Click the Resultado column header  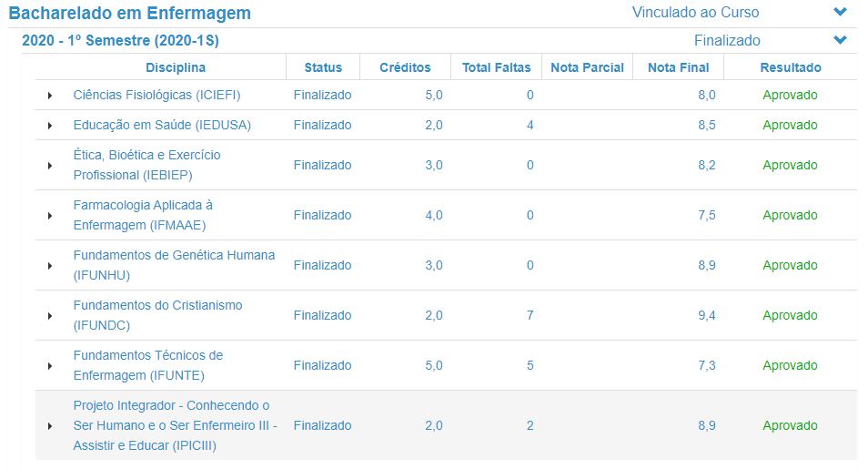pos(791,67)
